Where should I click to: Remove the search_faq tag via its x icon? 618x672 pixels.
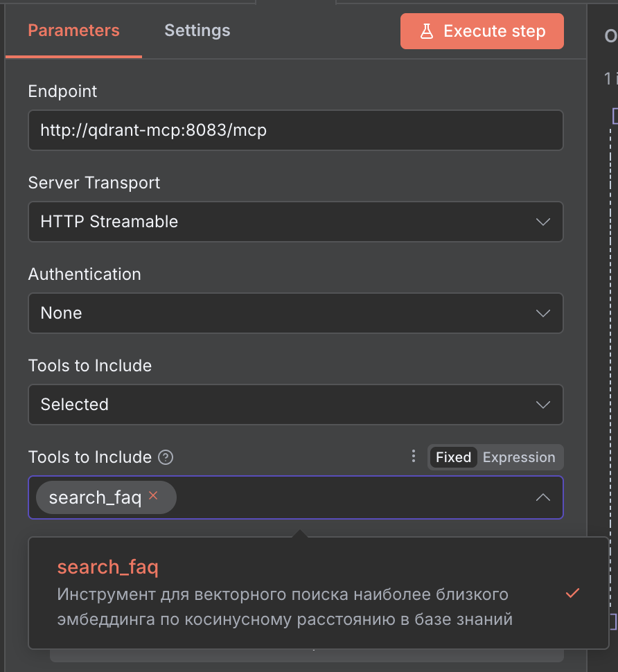pos(154,497)
